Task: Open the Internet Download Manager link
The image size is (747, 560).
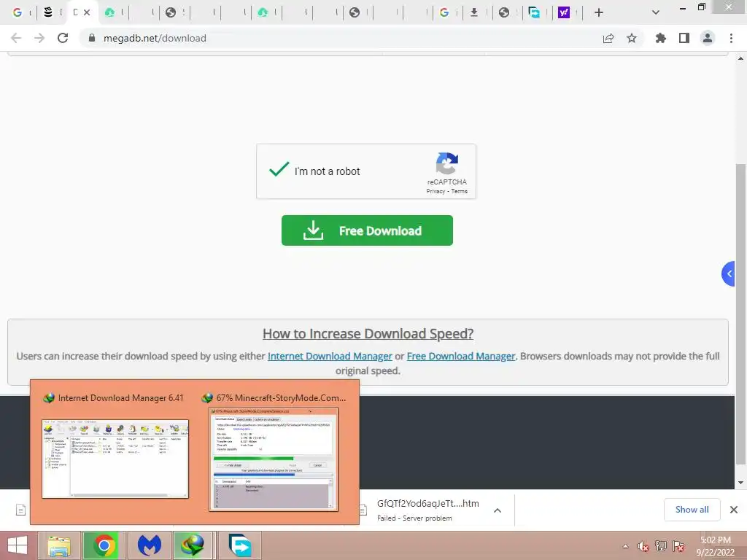Action: click(330, 356)
